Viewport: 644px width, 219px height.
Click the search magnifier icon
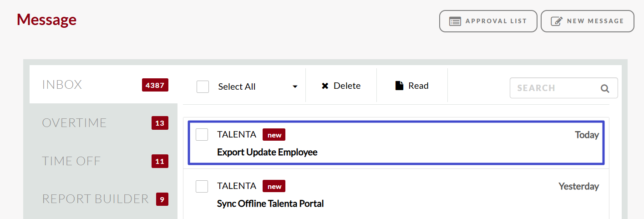pos(604,88)
